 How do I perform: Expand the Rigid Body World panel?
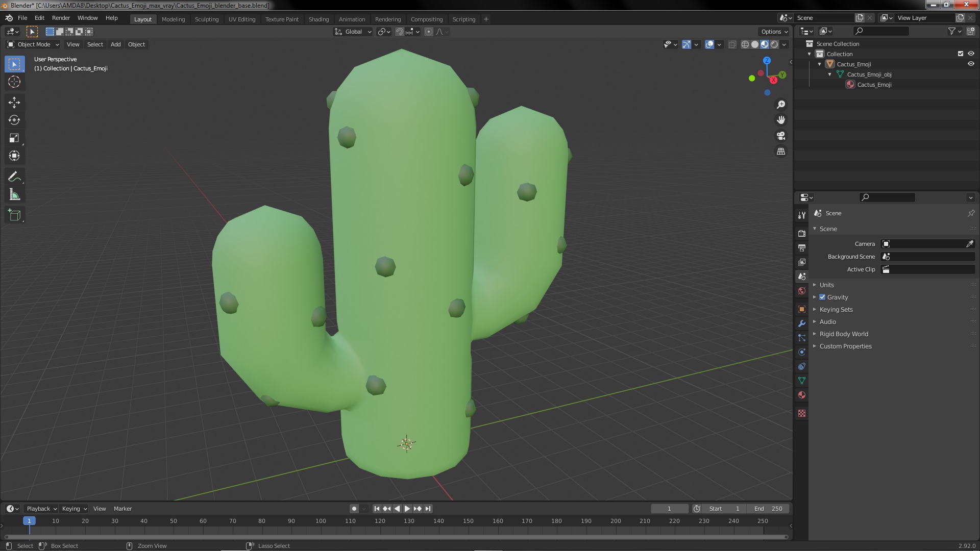tap(844, 334)
